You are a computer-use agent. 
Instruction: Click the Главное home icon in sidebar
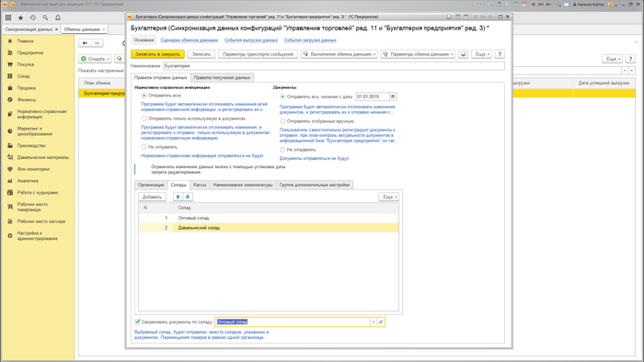pos(10,41)
